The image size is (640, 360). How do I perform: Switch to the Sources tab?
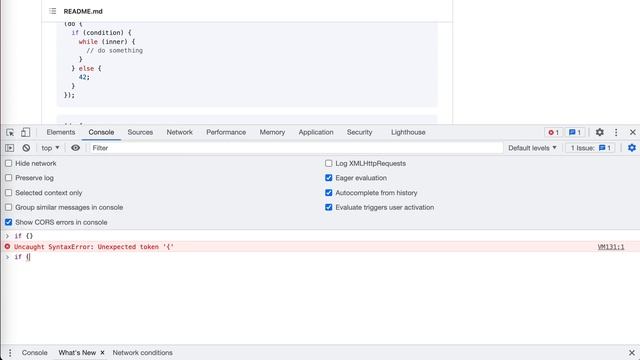click(140, 132)
